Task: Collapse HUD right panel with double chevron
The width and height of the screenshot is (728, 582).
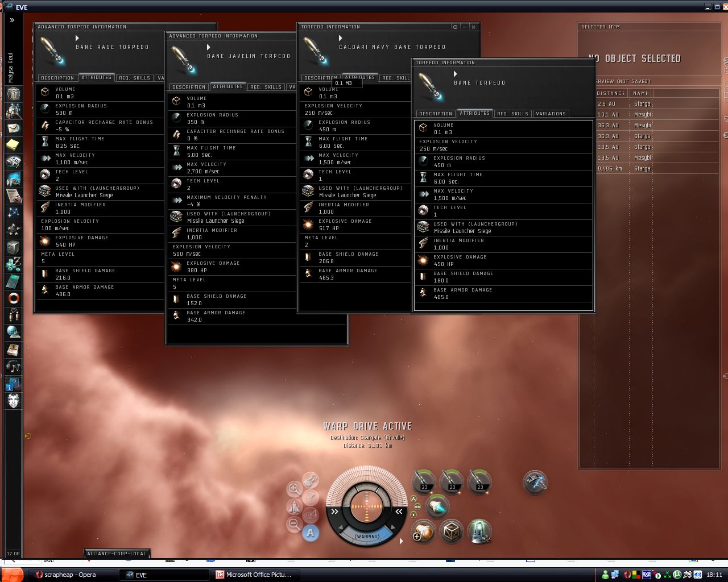Action: (399, 512)
